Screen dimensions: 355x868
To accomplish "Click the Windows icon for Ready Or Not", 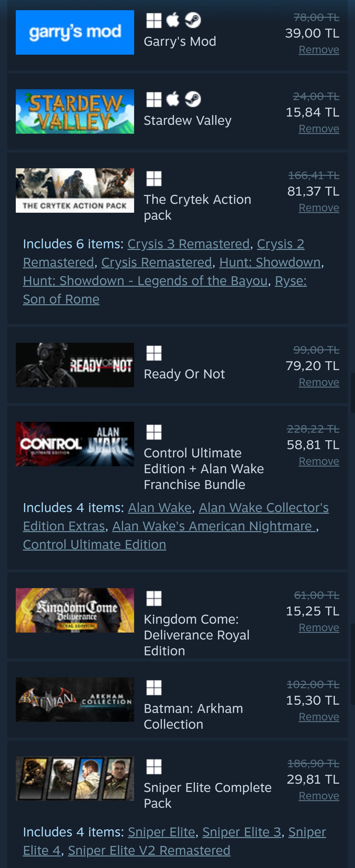I will point(154,353).
